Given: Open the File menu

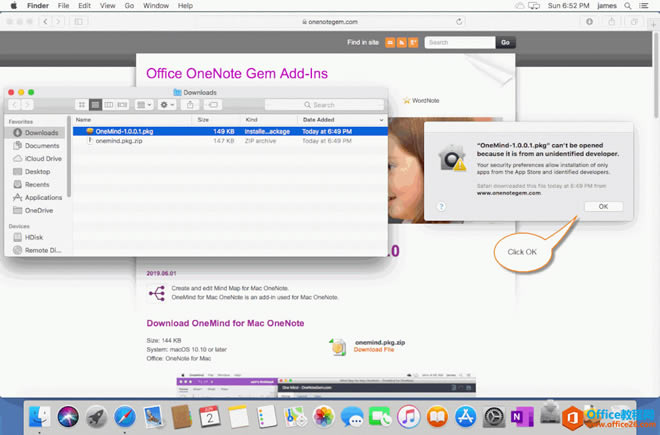Looking at the screenshot, I should [x=63, y=5].
